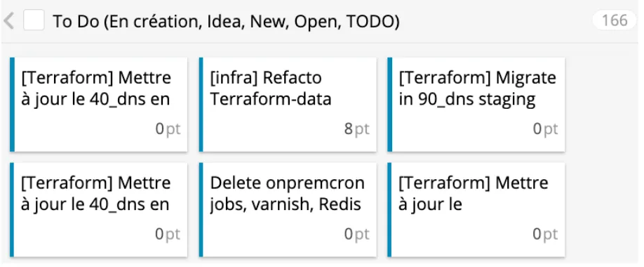Screen dimensions: 644x267
Task: Select the card titled '[Terraform] Mettre à jour le'
Action: click(476, 210)
